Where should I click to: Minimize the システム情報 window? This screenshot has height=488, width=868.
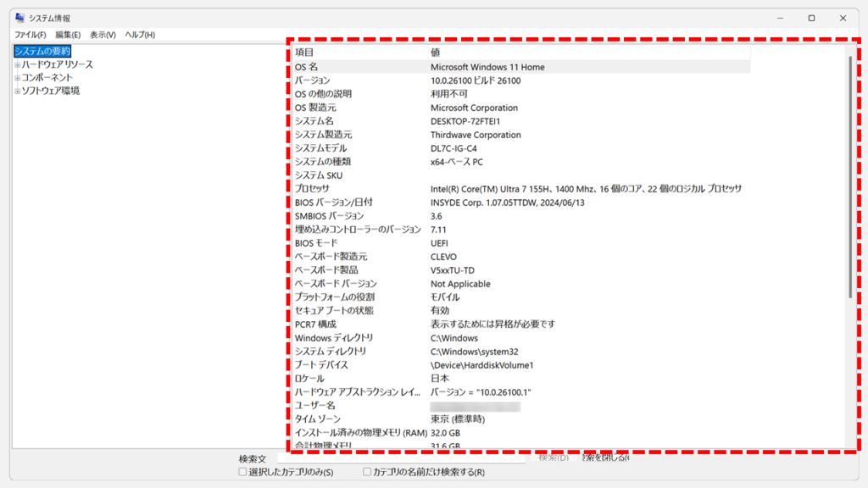point(780,19)
